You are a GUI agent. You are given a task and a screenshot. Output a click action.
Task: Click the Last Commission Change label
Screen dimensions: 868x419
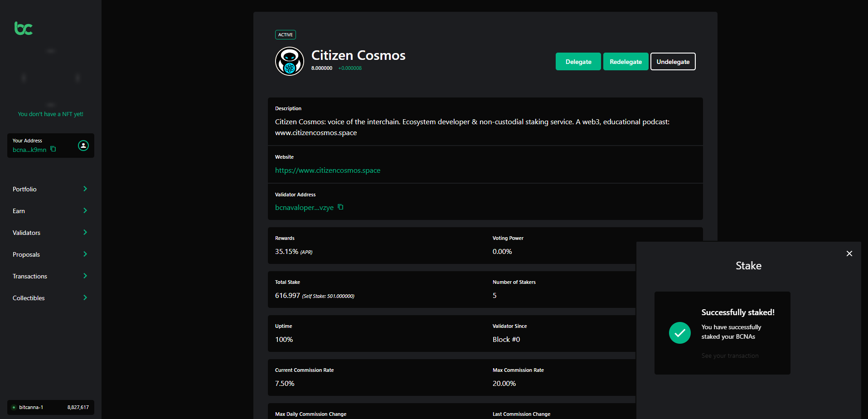pos(521,414)
